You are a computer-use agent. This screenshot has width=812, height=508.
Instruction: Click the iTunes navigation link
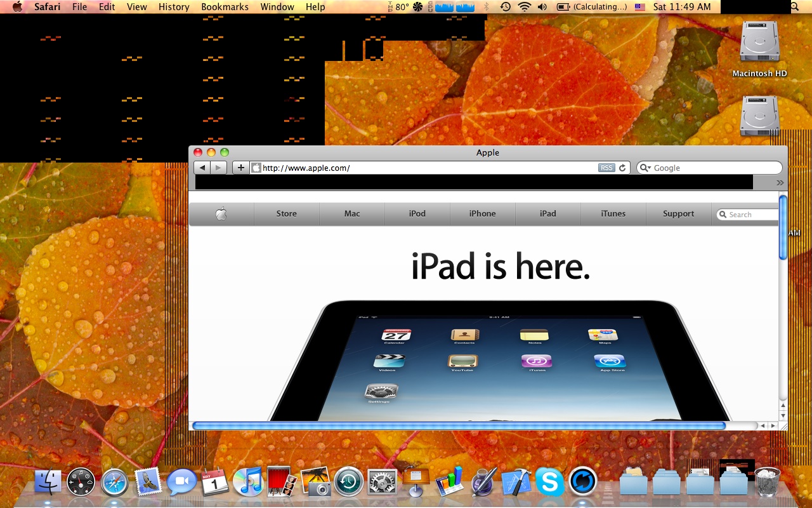tap(613, 214)
